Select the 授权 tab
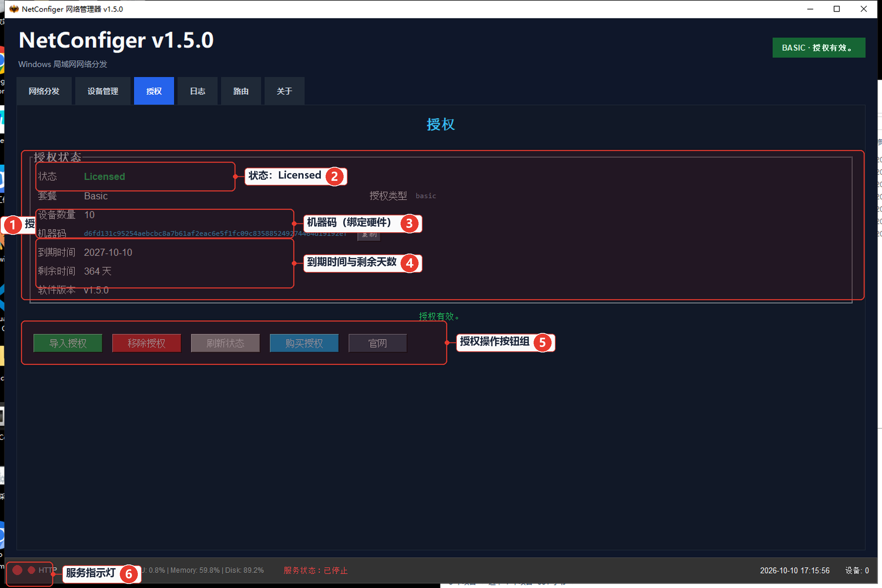Image resolution: width=882 pixels, height=588 pixels. pyautogui.click(x=154, y=91)
